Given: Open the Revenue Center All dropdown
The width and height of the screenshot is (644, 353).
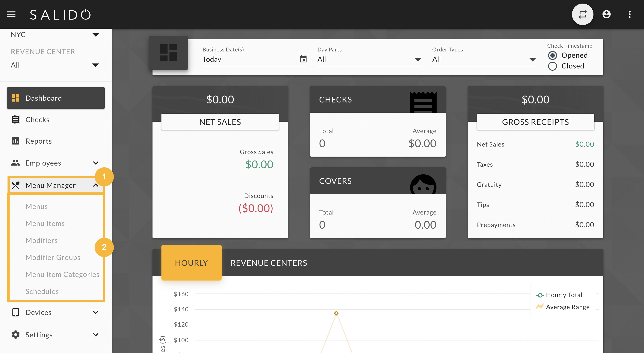Looking at the screenshot, I should [x=55, y=65].
